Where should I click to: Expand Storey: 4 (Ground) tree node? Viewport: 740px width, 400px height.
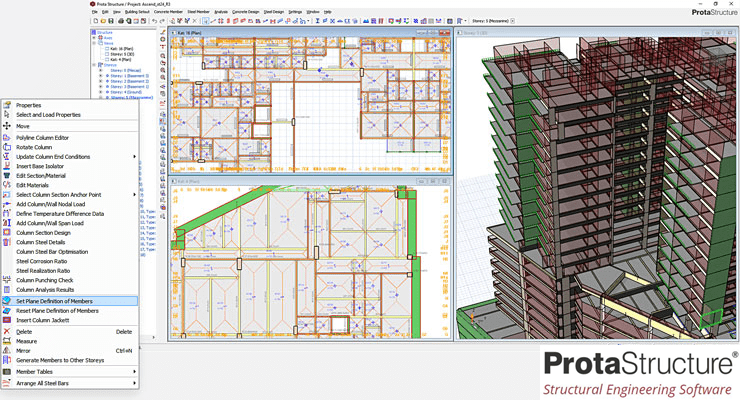[101, 92]
